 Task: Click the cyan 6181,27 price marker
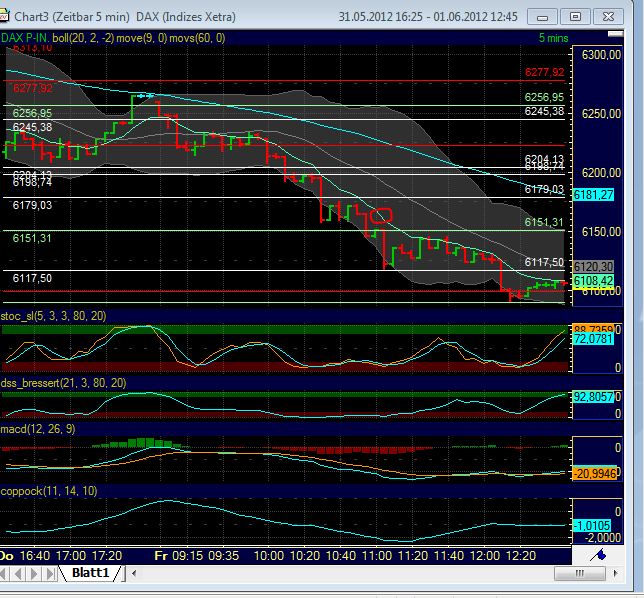pos(593,195)
